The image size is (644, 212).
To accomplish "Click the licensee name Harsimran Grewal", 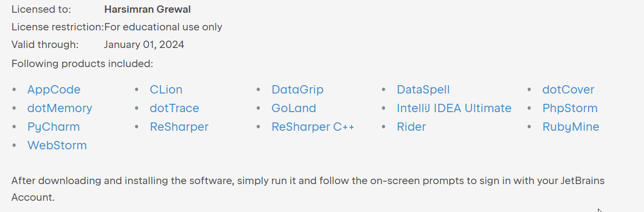I will (147, 9).
